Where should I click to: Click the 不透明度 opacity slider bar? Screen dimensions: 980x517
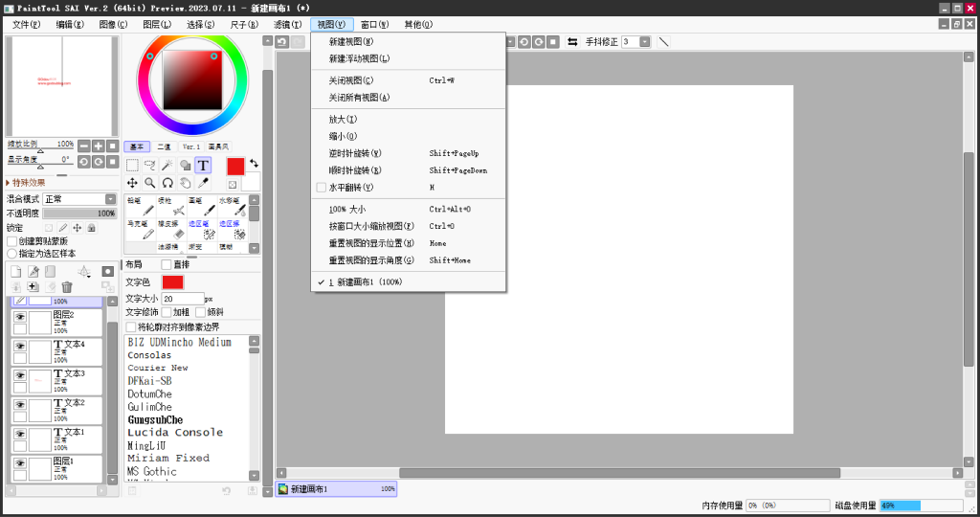pyautogui.click(x=79, y=214)
